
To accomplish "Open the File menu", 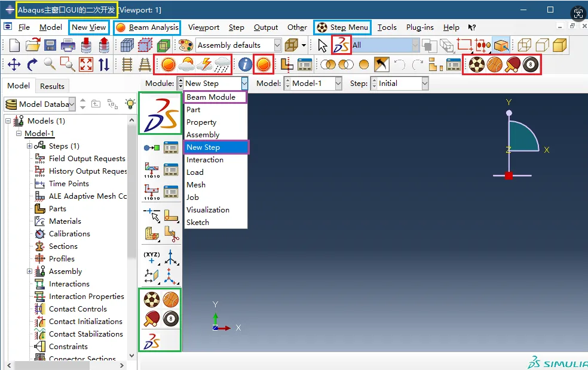I will pyautogui.click(x=24, y=27).
